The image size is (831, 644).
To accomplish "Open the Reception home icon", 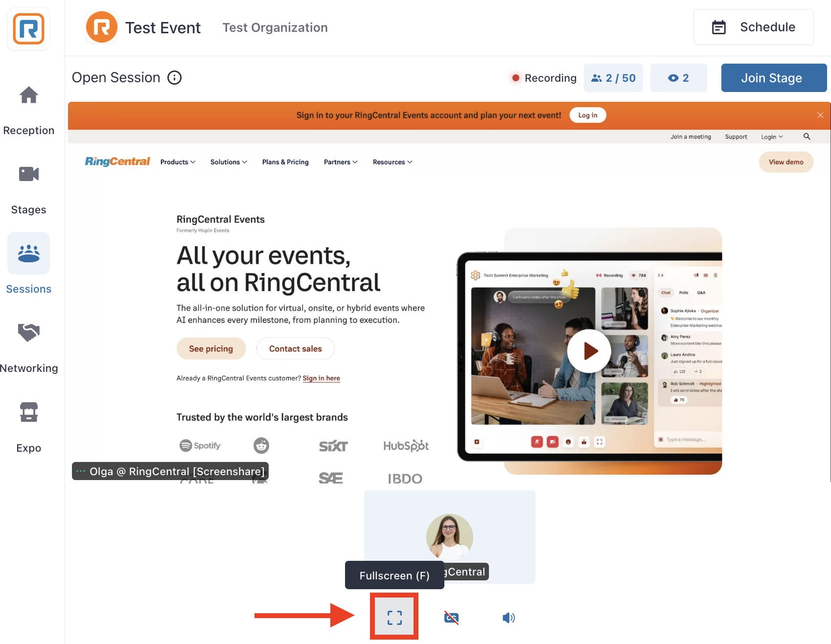I will (x=29, y=95).
